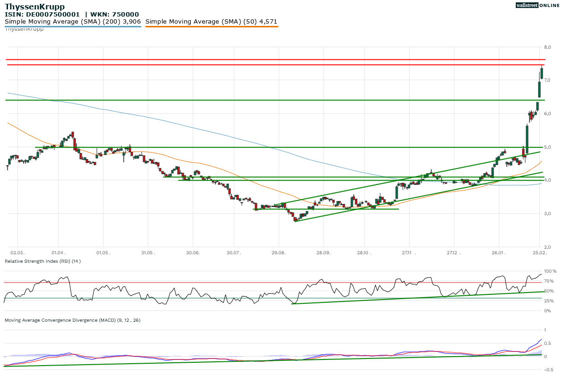This screenshot has width=563, height=392.
Task: Click the 7,0 price axis label
Action: click(x=547, y=80)
